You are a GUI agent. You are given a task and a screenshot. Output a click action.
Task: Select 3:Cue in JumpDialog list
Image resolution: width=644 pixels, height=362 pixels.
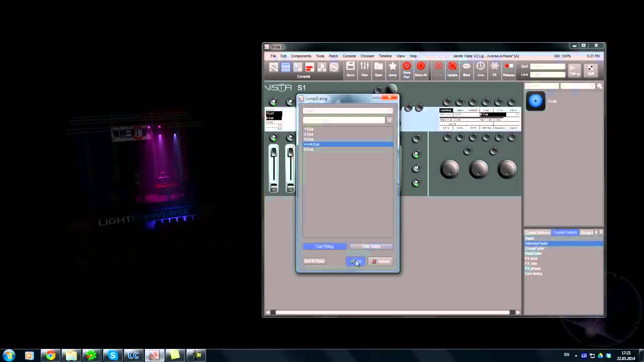click(348, 139)
